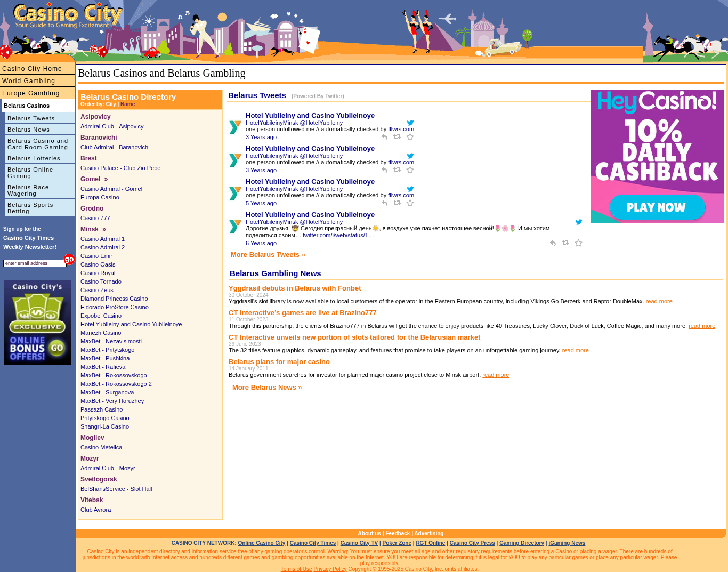The height and width of the screenshot is (572, 728).
Task: Open BelShansService - Slot Hall
Action: pyautogui.click(x=116, y=489)
